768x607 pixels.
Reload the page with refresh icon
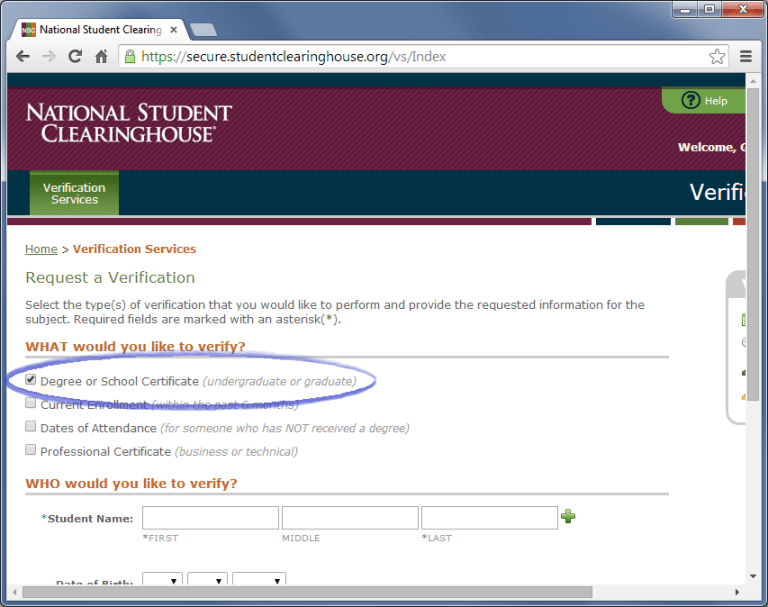pos(75,57)
